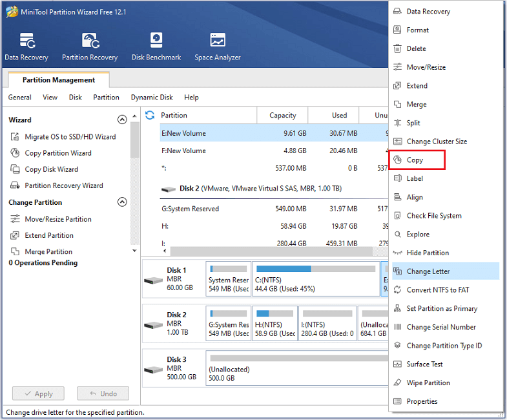Select Change Letter in the context menu
This screenshot has width=507, height=420.
pos(446,271)
